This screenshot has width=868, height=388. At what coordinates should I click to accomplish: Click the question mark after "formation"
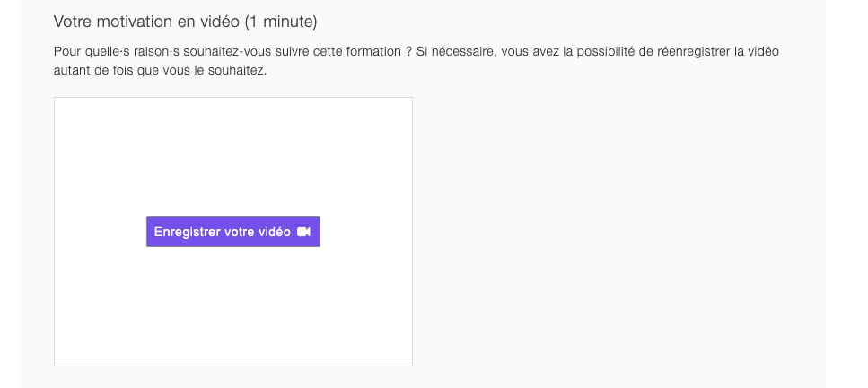(408, 51)
